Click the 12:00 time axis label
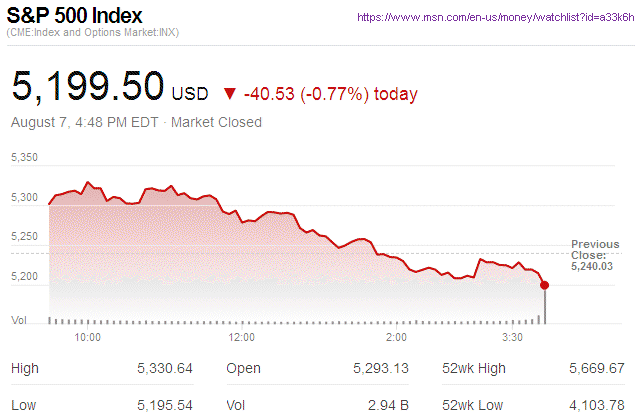Image resolution: width=640 pixels, height=420 pixels. (x=242, y=338)
